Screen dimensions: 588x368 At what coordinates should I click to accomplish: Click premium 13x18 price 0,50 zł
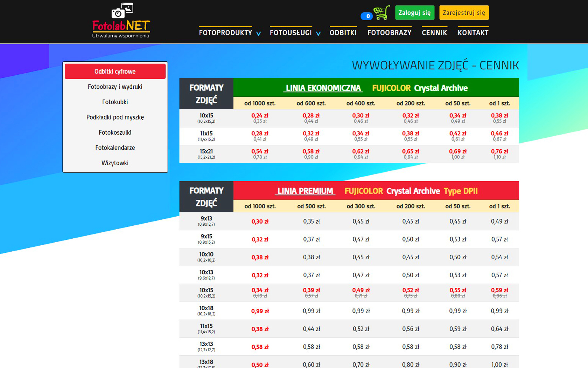pos(260,365)
